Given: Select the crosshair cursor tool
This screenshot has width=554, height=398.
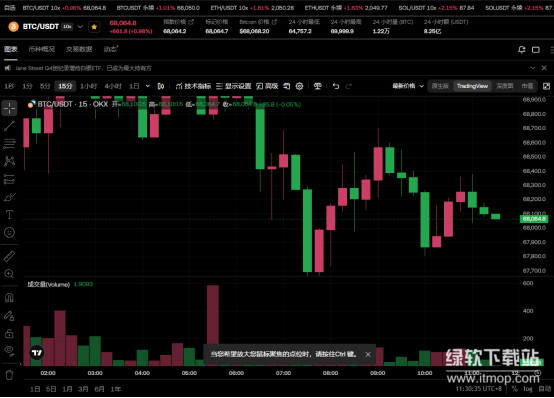Looking at the screenshot, I should (x=10, y=108).
